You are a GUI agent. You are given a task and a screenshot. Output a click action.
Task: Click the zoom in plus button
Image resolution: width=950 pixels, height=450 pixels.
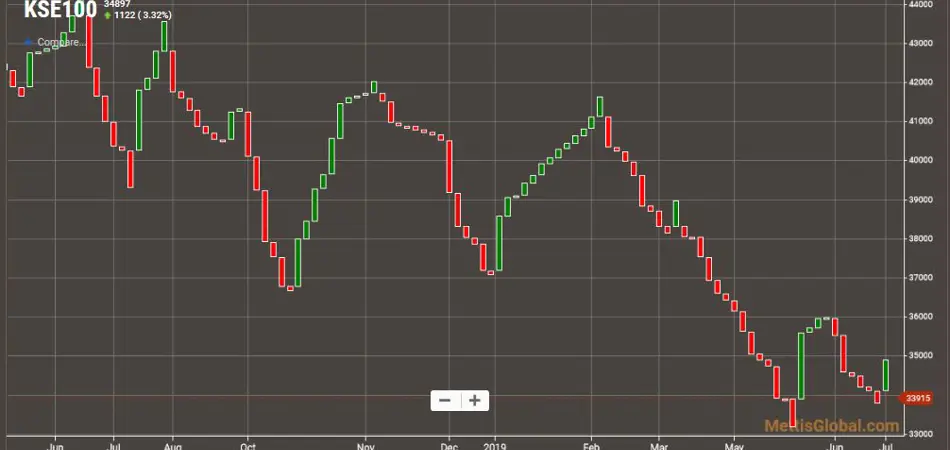pyautogui.click(x=474, y=400)
